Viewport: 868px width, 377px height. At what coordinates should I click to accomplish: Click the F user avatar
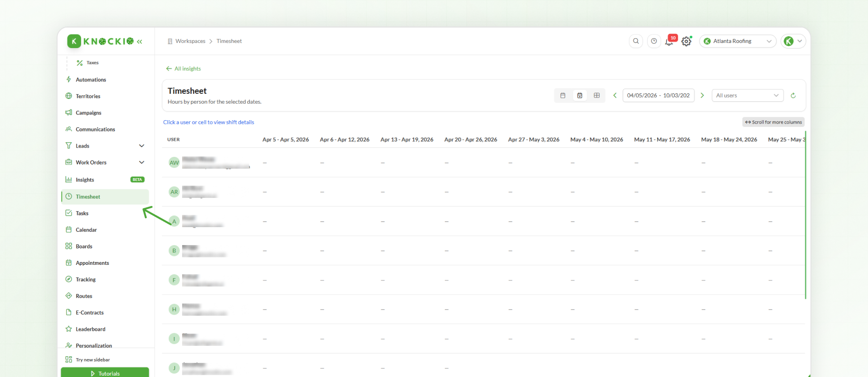tap(174, 280)
